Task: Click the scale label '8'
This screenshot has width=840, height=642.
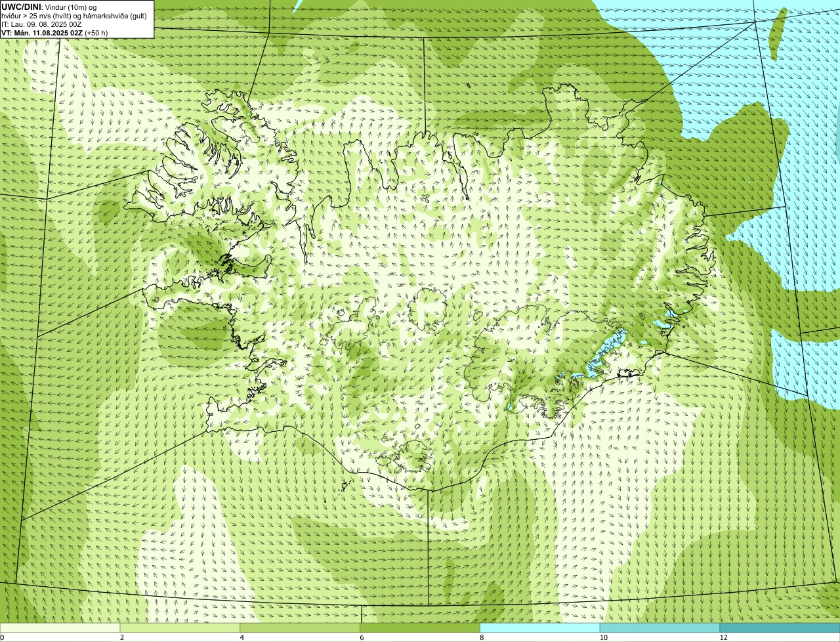Action: (482, 637)
